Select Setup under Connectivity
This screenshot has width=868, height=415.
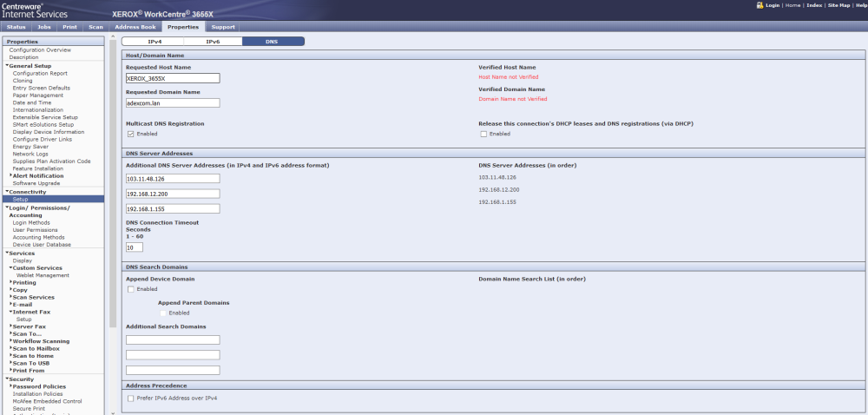click(53, 199)
